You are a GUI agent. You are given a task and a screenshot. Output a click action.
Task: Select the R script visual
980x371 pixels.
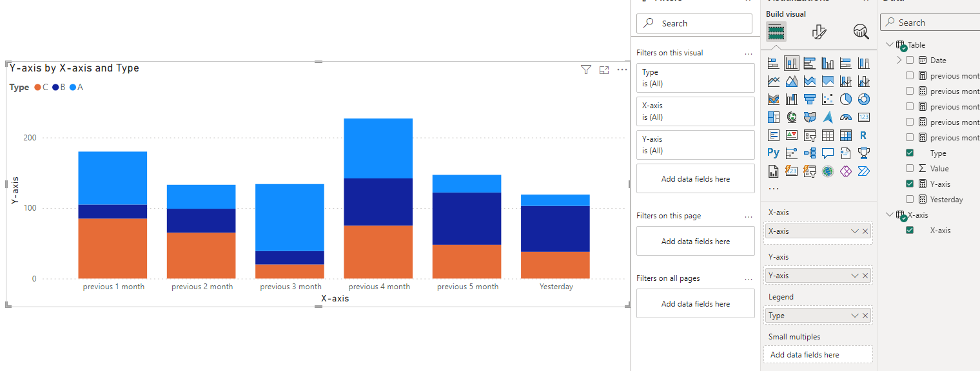[x=864, y=135]
